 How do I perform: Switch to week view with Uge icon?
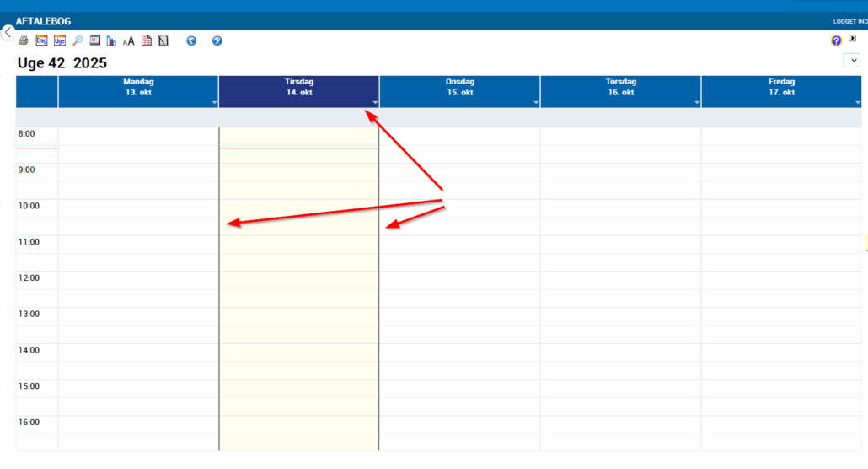60,40
